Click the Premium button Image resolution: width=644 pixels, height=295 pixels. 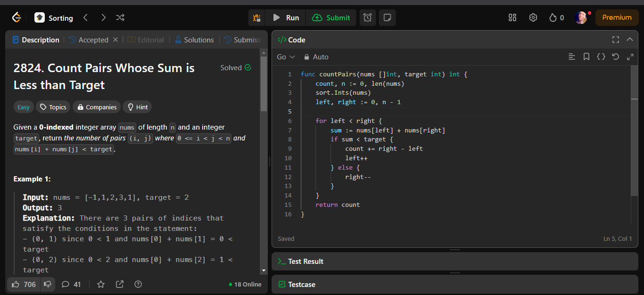pos(617,18)
